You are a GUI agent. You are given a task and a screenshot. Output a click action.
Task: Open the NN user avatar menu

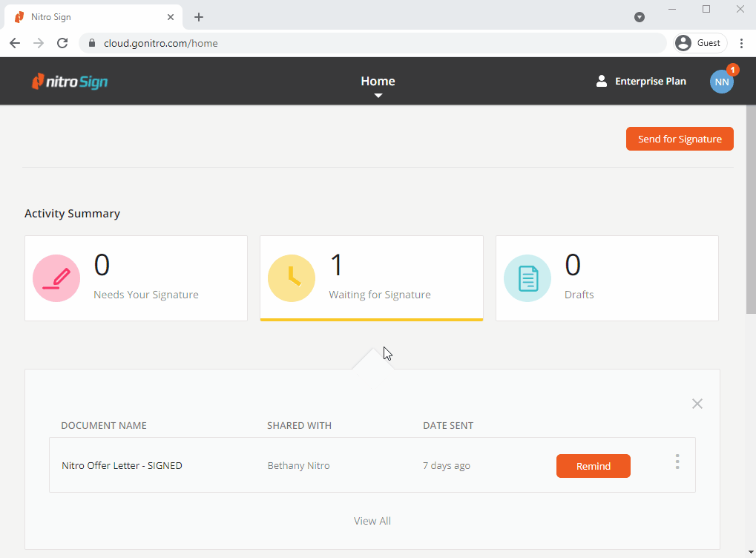[721, 82]
